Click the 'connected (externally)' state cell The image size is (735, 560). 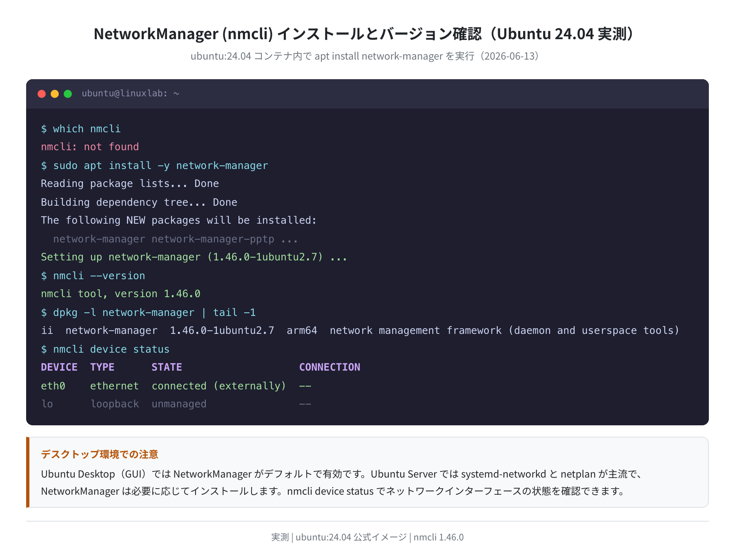click(x=219, y=386)
